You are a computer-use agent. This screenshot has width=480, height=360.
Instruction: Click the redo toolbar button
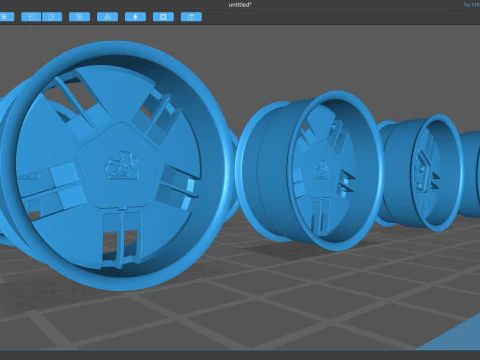52,17
